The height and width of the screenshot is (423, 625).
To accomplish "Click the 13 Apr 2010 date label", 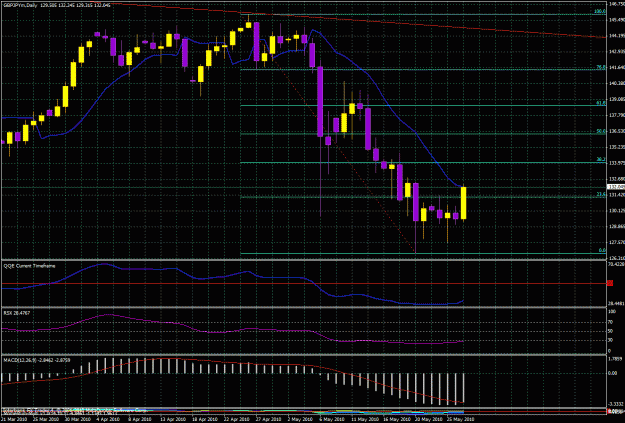I will pyautogui.click(x=174, y=419).
